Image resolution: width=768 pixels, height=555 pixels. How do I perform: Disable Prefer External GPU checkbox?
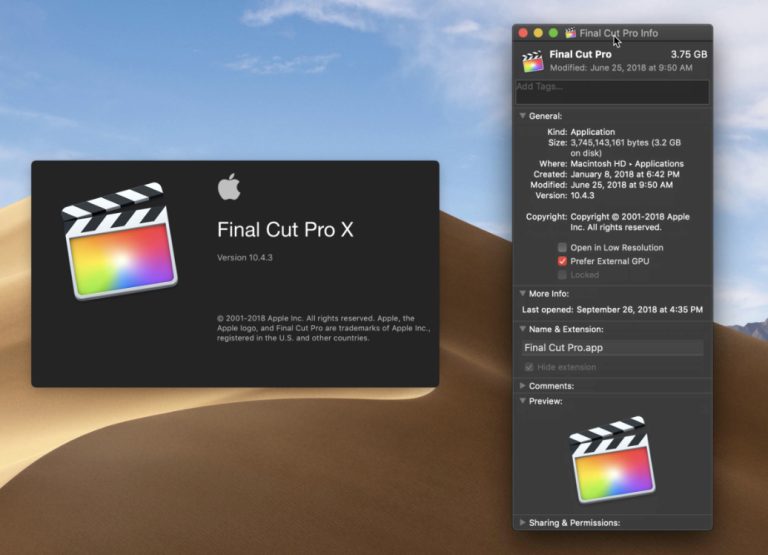pos(563,261)
